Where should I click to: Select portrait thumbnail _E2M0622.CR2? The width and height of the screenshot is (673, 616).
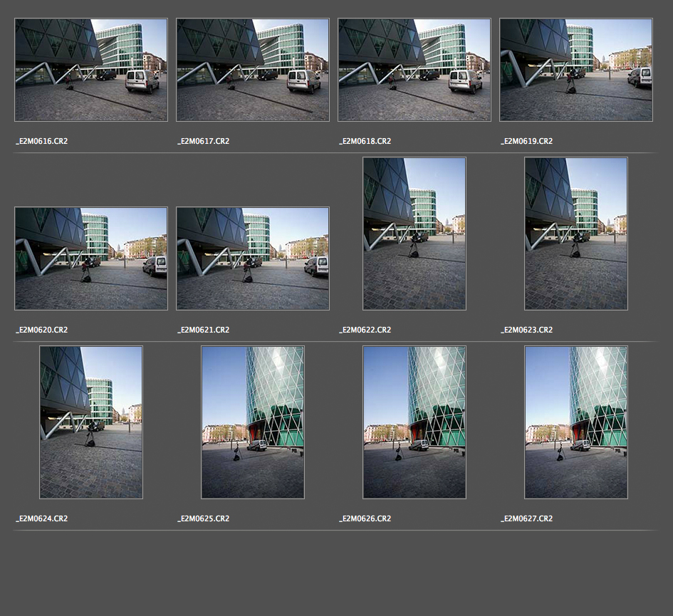pos(414,234)
